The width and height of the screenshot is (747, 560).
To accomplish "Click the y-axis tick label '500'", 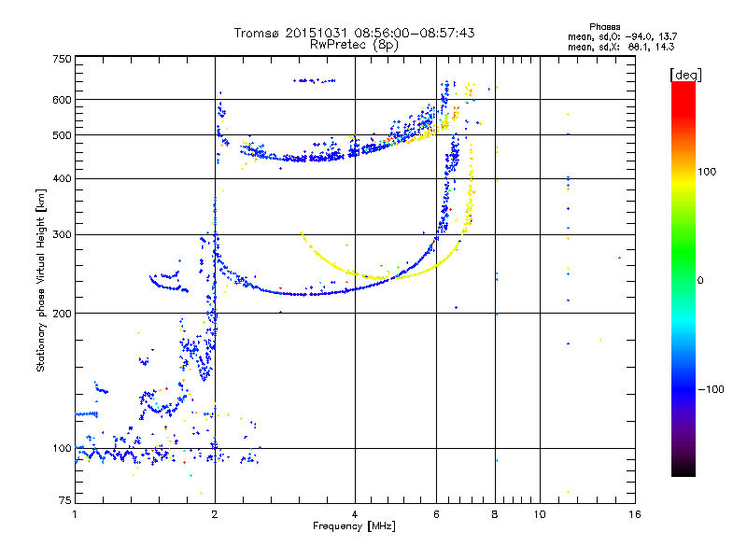I will click(62, 135).
